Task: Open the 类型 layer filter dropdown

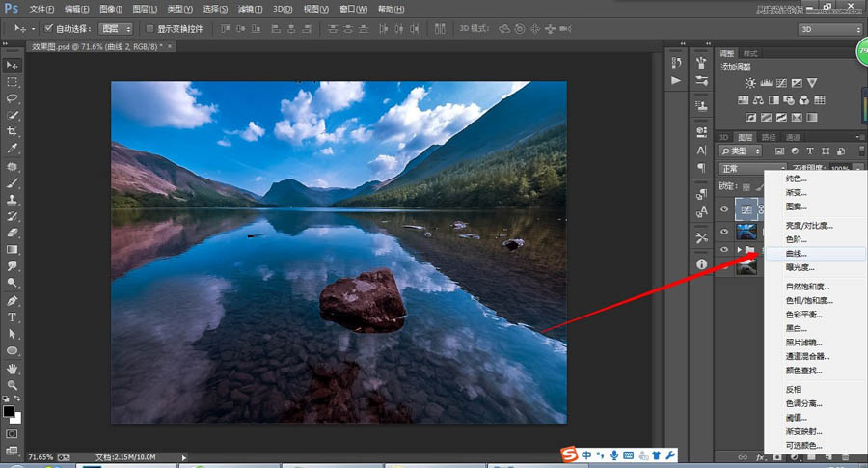Action: point(740,151)
